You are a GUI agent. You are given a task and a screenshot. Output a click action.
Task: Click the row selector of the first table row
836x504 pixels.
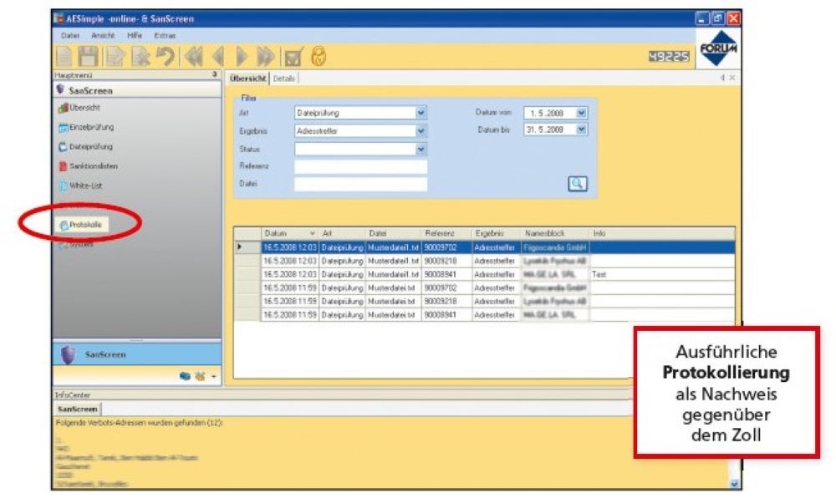click(x=247, y=247)
